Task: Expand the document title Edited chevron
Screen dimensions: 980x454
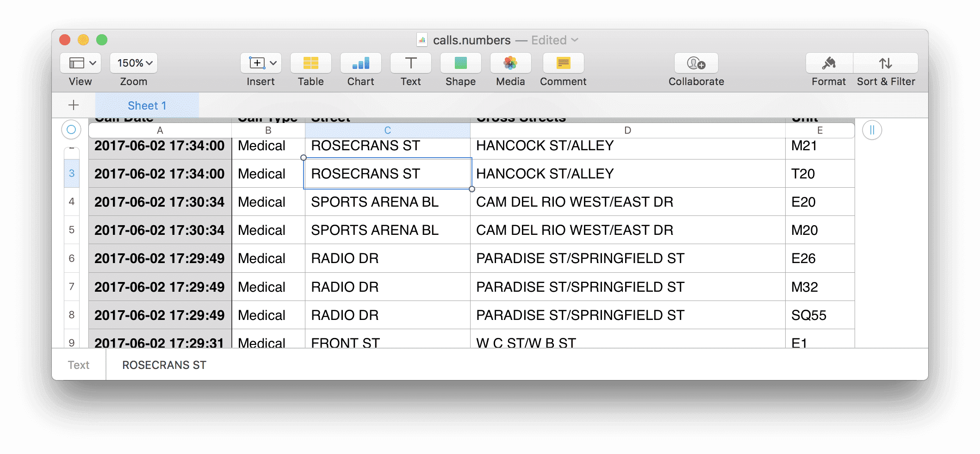Action: [575, 40]
